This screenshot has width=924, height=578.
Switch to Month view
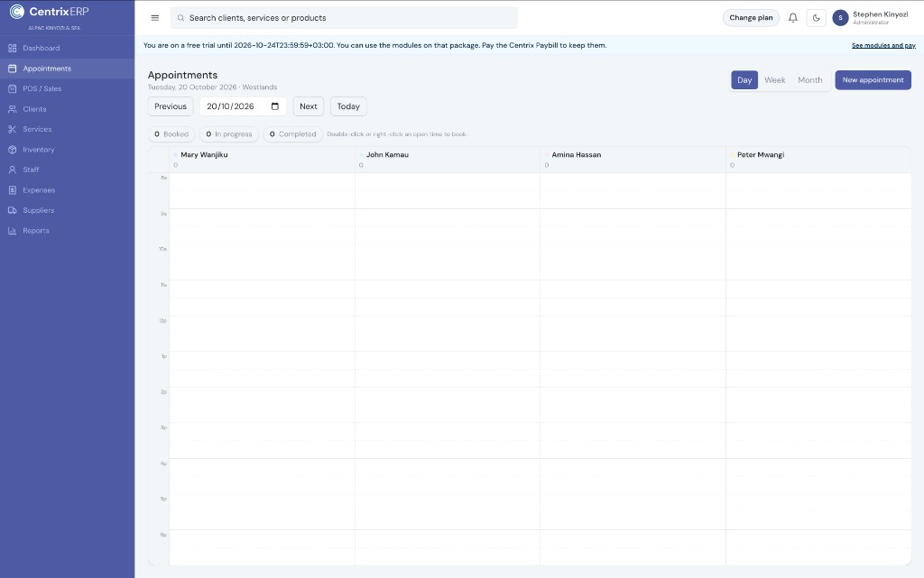[x=809, y=80]
